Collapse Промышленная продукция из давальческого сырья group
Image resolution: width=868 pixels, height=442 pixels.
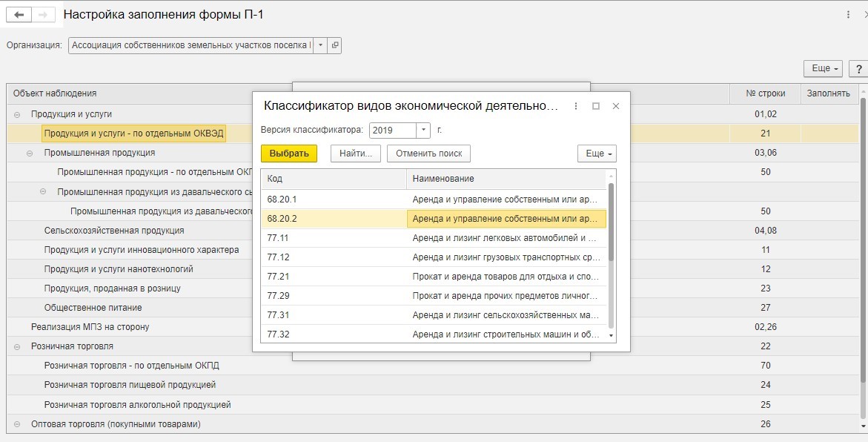[43, 191]
